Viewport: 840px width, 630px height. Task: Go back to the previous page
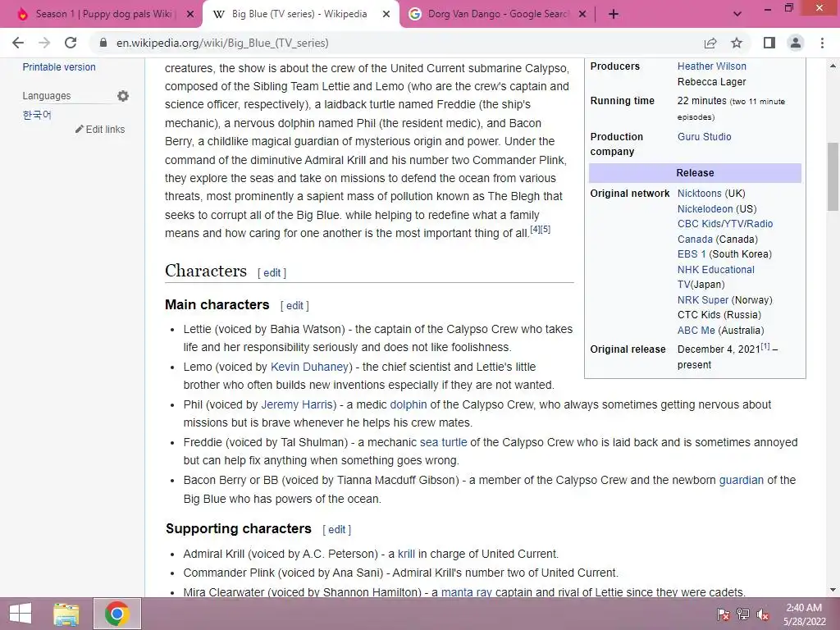coord(18,43)
